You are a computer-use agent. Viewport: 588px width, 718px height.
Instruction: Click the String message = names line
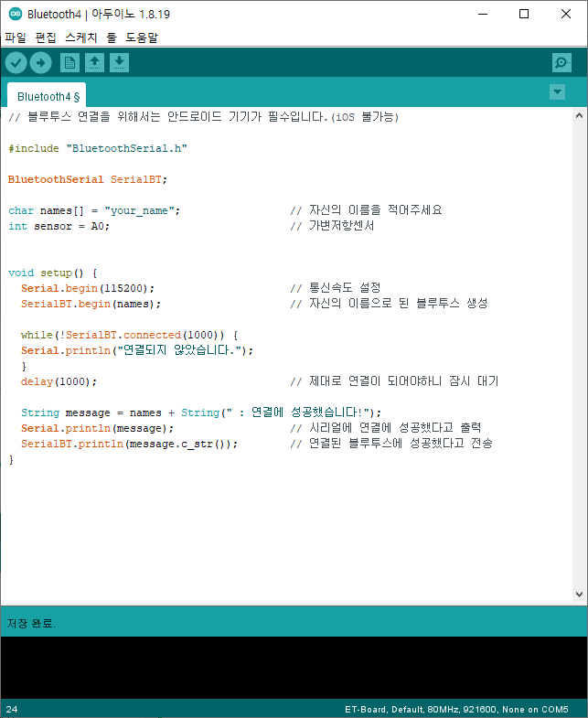coord(201,413)
